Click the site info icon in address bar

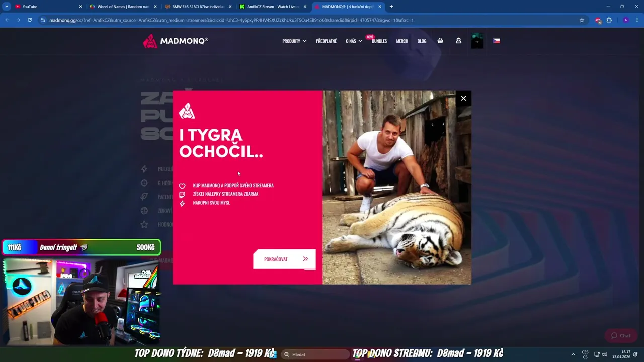pyautogui.click(x=43, y=20)
